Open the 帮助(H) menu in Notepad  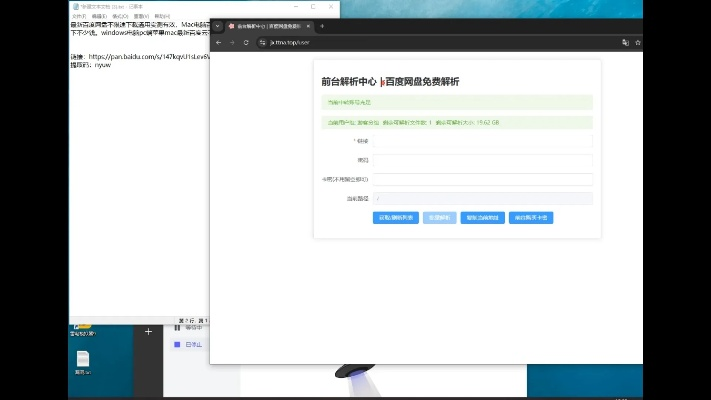[162, 16]
